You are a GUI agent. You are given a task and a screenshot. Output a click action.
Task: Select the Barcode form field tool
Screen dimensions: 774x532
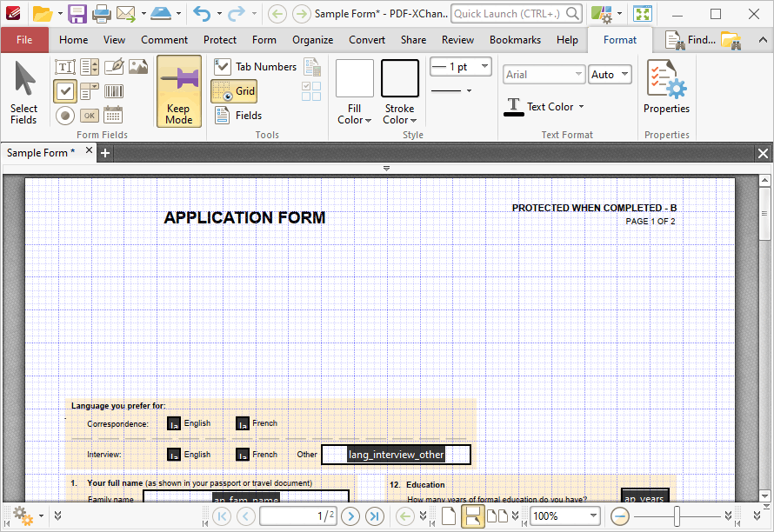(x=114, y=91)
